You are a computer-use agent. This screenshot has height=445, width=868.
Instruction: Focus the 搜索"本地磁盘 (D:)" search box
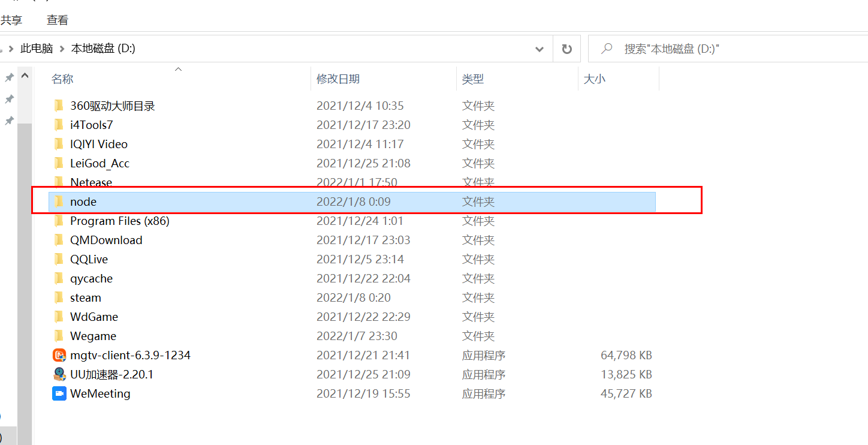tap(728, 49)
